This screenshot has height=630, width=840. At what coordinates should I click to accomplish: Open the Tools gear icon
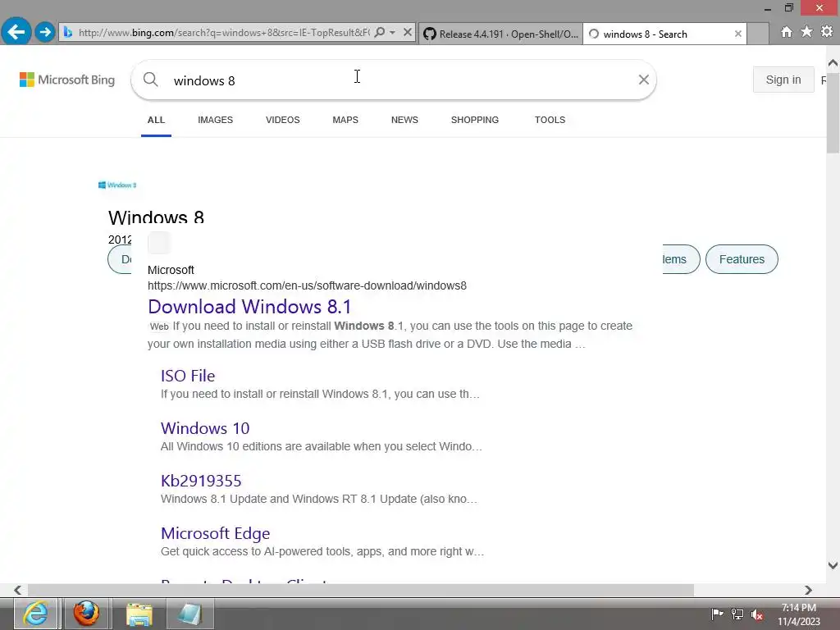(x=827, y=32)
